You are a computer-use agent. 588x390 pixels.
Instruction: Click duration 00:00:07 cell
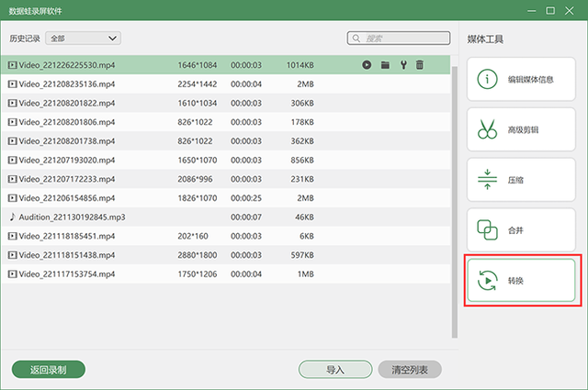[246, 217]
